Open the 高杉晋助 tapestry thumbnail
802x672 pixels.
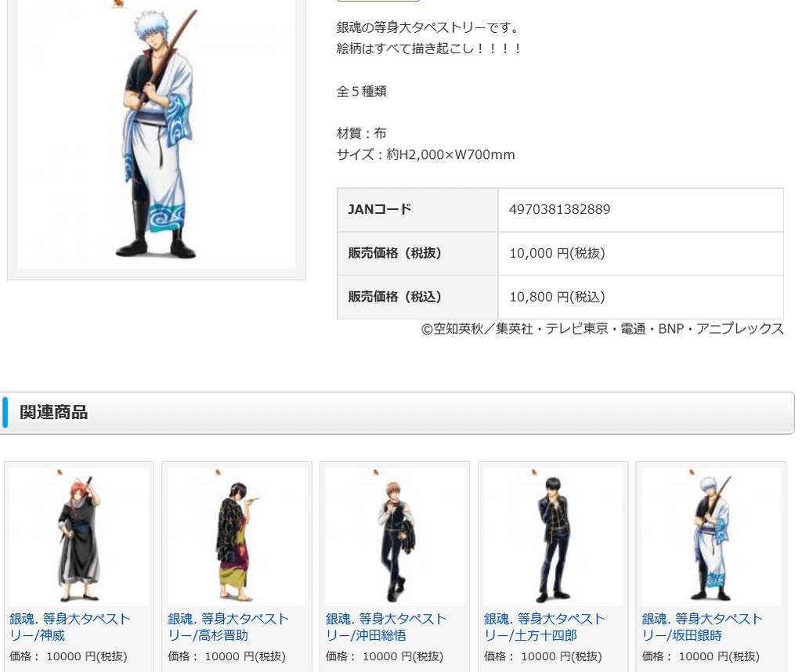pos(237,536)
